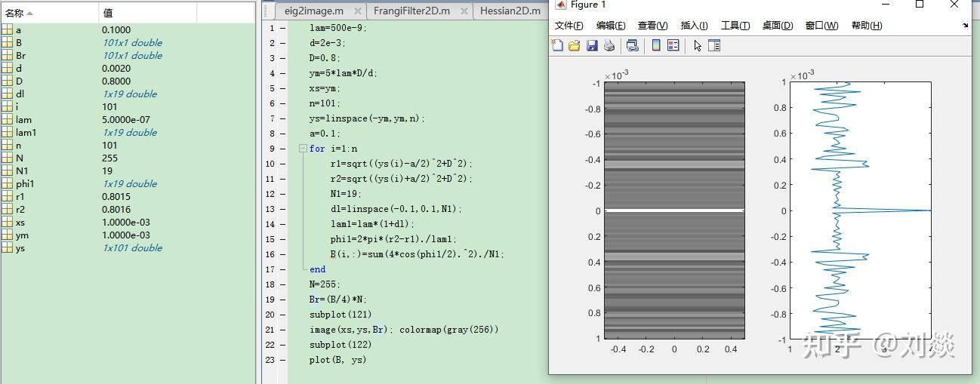Switch to Hessian2D.m tab
Screen dimensions: 980x384
pos(510,11)
